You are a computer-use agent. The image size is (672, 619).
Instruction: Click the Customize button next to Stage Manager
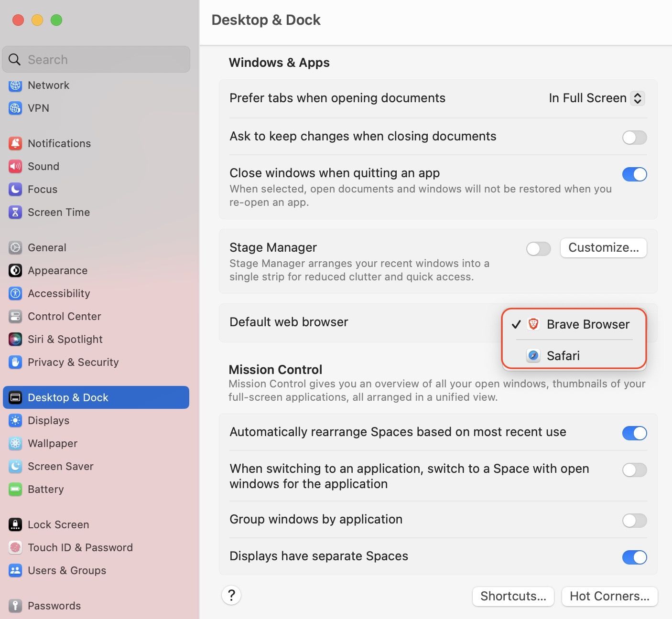click(x=603, y=248)
